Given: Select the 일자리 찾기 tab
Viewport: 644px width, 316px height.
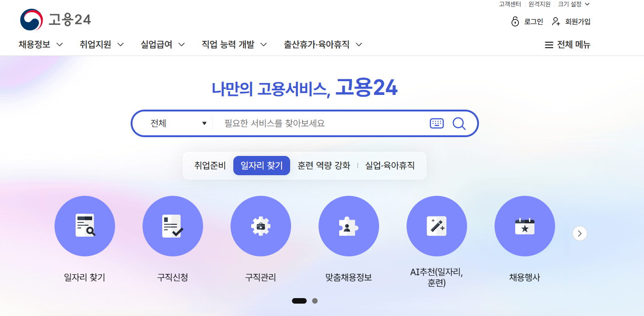Looking at the screenshot, I should click(x=262, y=166).
